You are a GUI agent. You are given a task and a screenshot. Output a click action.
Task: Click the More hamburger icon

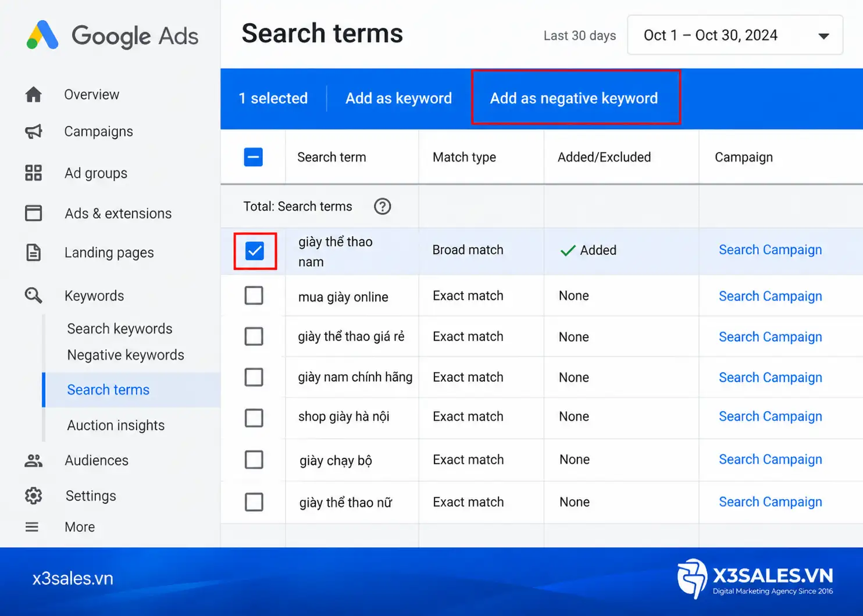click(x=32, y=527)
